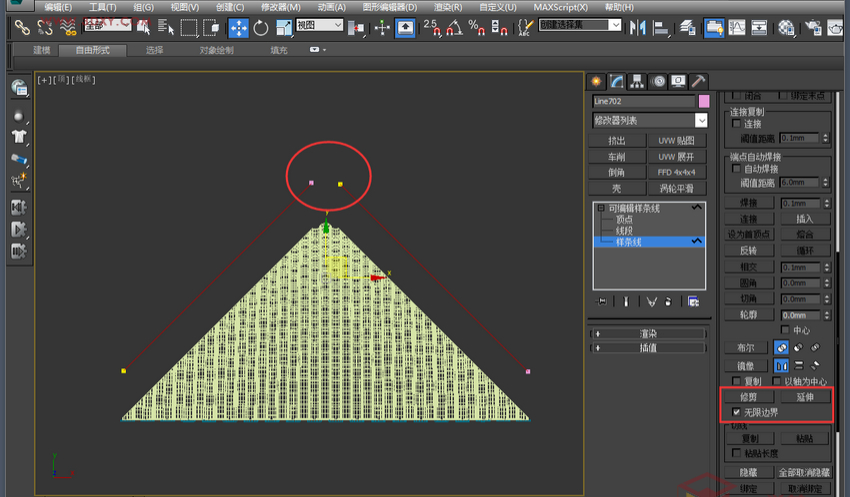Switch to the Display command panel tab

coord(678,81)
